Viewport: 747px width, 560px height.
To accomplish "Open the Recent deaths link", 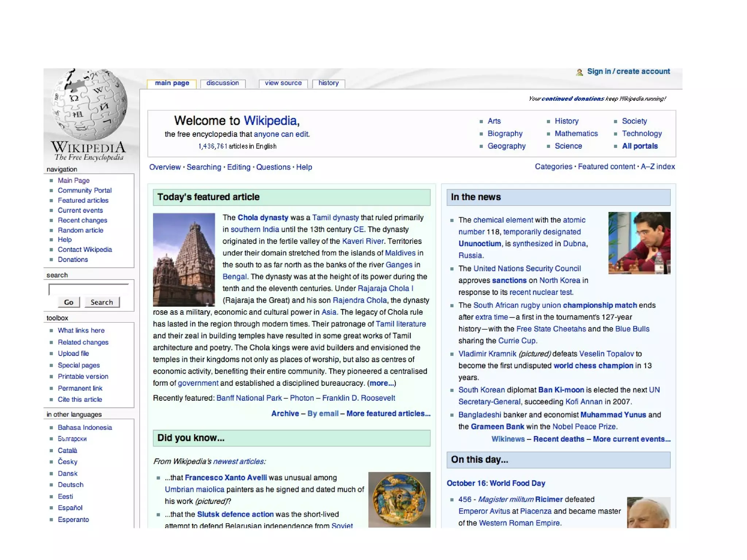I will coord(559,439).
